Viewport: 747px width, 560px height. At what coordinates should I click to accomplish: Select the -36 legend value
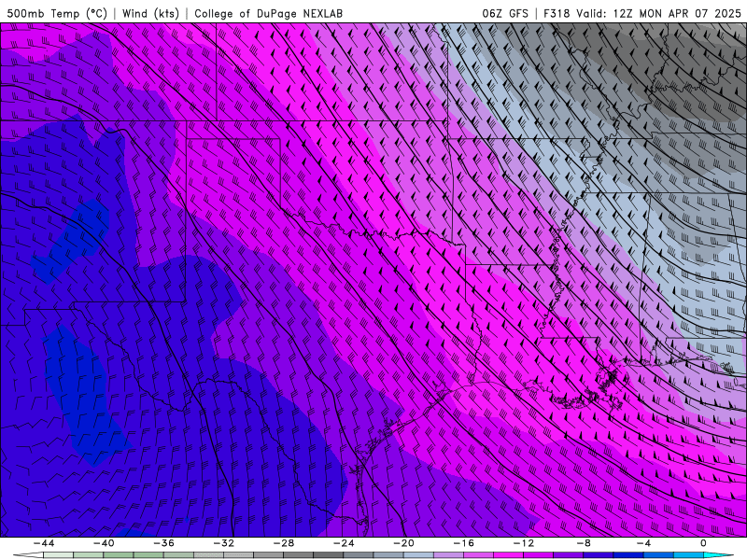pyautogui.click(x=163, y=543)
